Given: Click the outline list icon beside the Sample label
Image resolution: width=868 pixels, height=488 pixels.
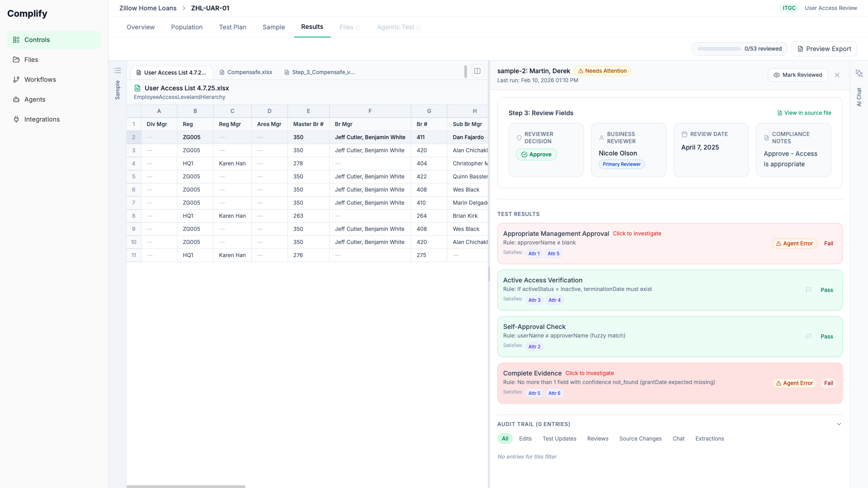Looking at the screenshot, I should pos(118,70).
